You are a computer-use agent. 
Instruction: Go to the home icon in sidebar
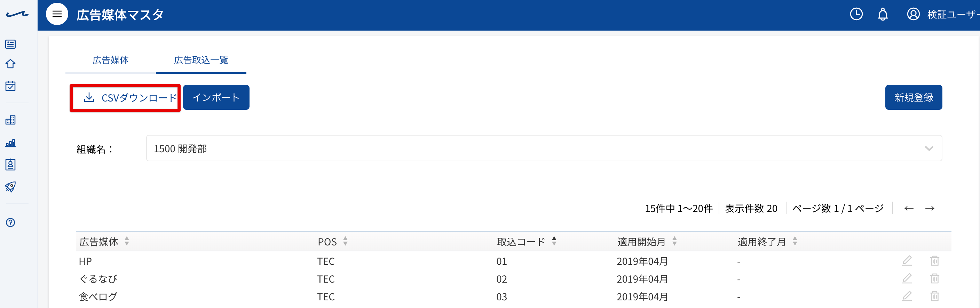(x=11, y=64)
